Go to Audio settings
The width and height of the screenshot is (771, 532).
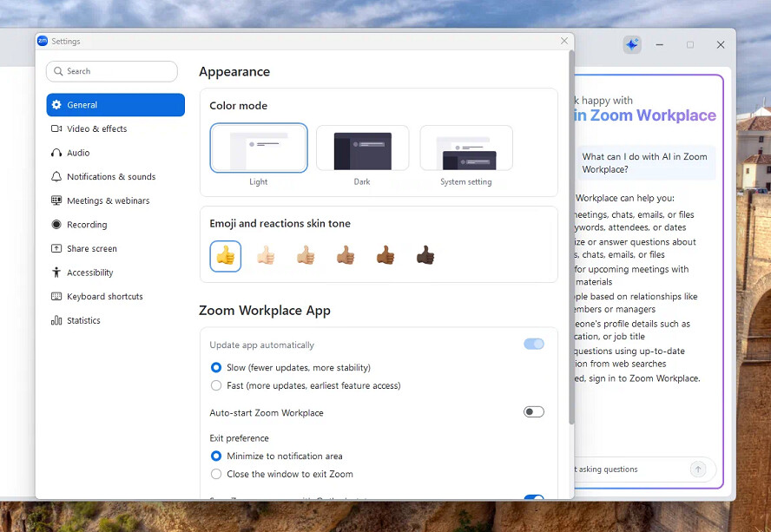(x=115, y=153)
